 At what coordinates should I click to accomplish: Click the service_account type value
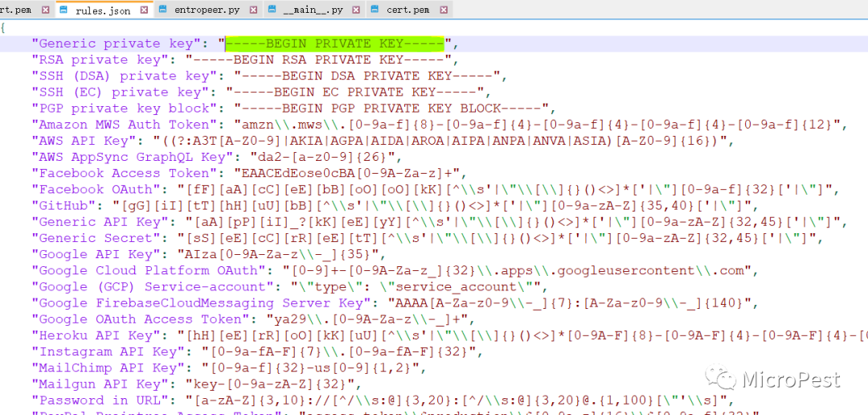[416, 287]
